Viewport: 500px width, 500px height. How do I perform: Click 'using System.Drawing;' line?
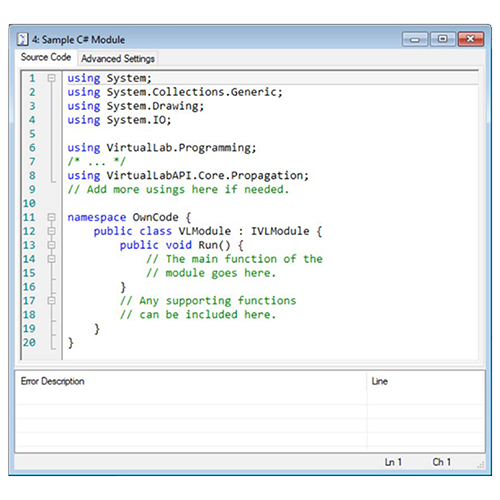pyautogui.click(x=136, y=106)
